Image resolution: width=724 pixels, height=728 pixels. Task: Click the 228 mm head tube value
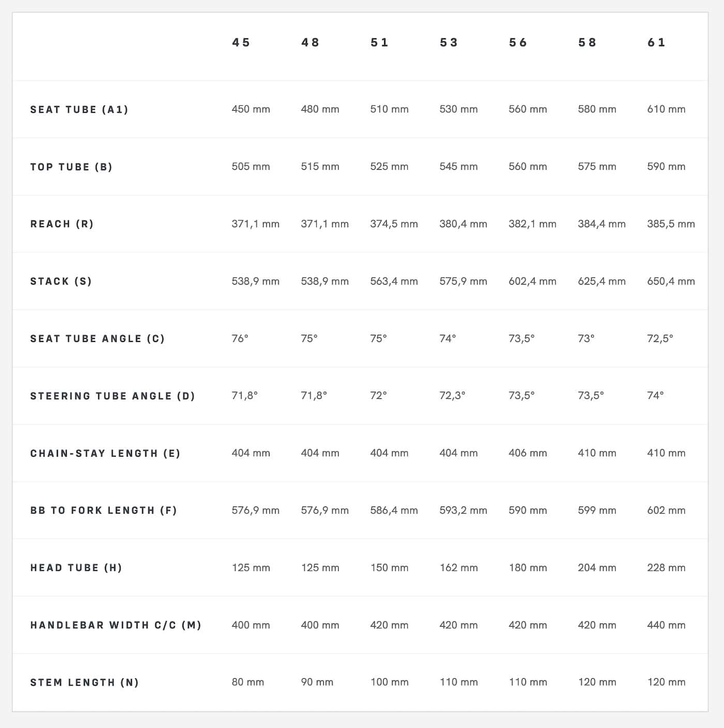[666, 568]
